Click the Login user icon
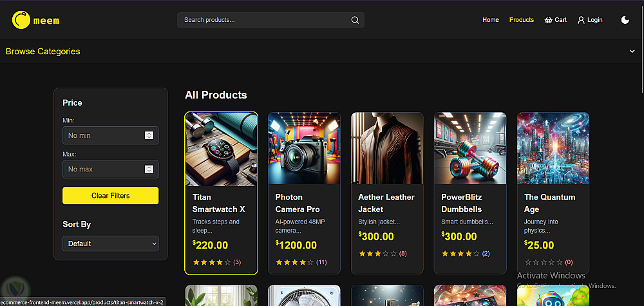The height and width of the screenshot is (306, 644). 581,20
